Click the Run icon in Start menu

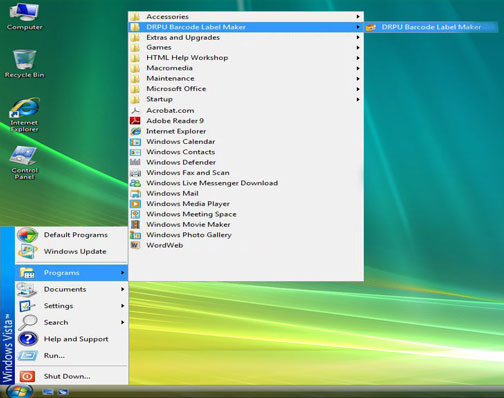click(x=27, y=356)
